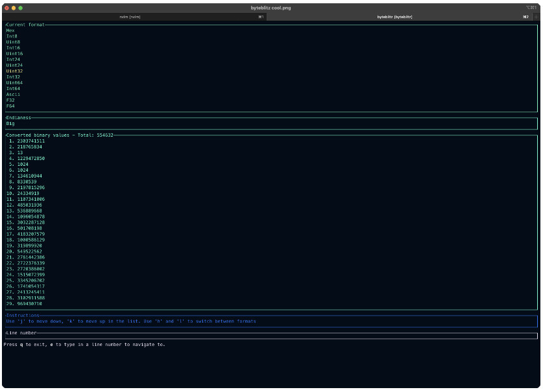543x392 pixels.
Task: Select row 1 value 2303741511
Action: 30,141
